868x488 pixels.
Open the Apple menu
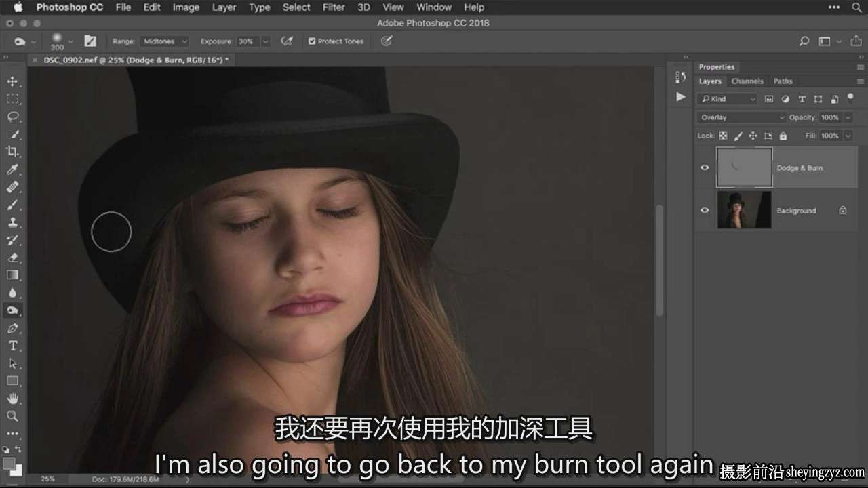coord(18,7)
